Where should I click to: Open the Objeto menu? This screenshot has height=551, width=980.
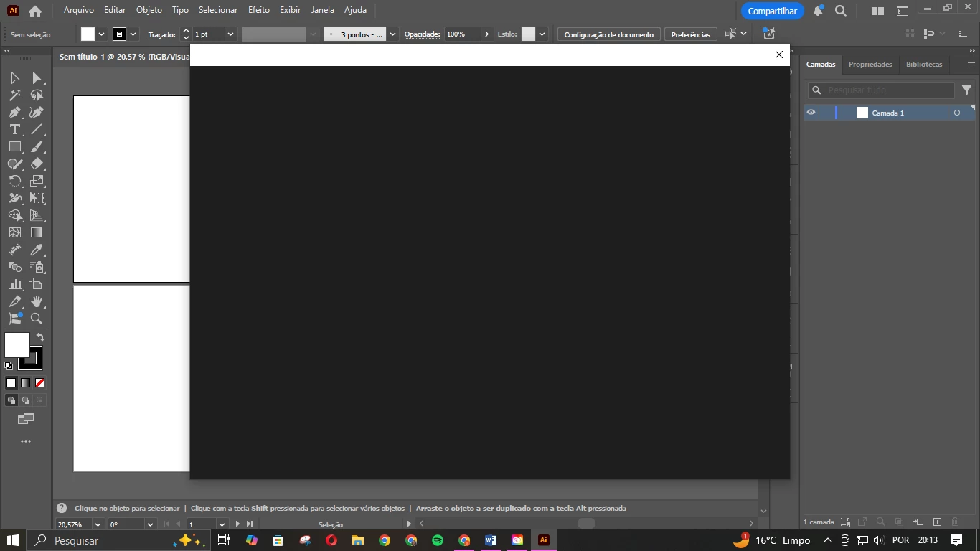tap(149, 10)
